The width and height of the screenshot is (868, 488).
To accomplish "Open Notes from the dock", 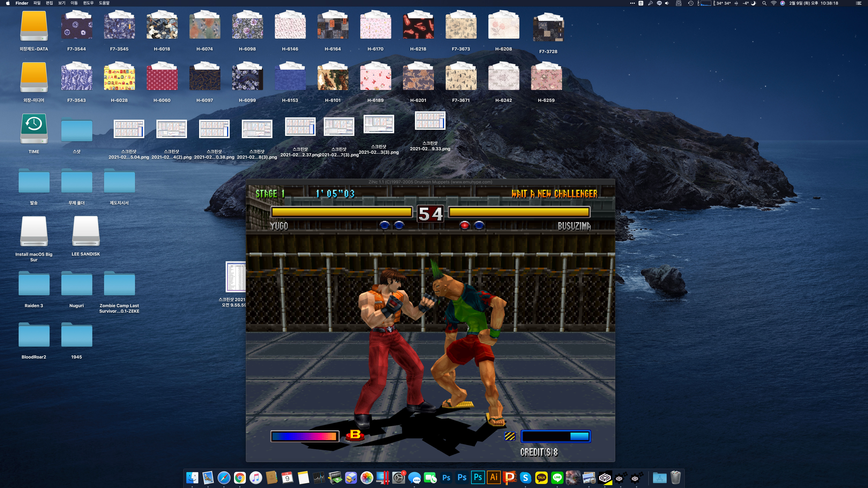I will [x=303, y=478].
